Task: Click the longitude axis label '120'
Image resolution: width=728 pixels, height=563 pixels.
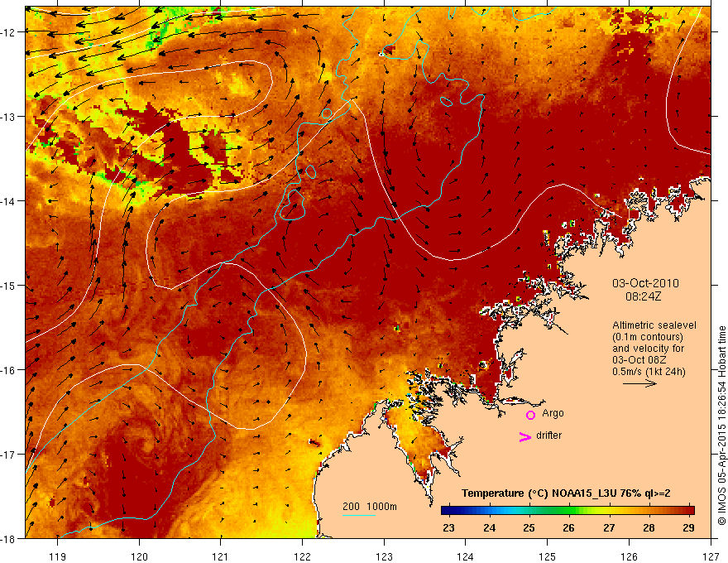Action: pos(139,556)
